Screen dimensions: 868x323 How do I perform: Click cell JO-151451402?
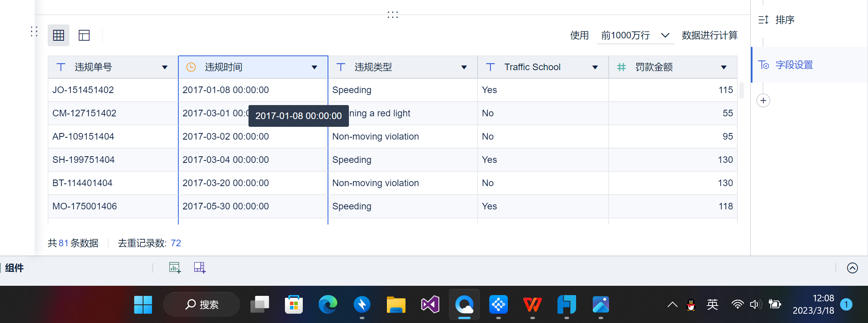pyautogui.click(x=113, y=90)
